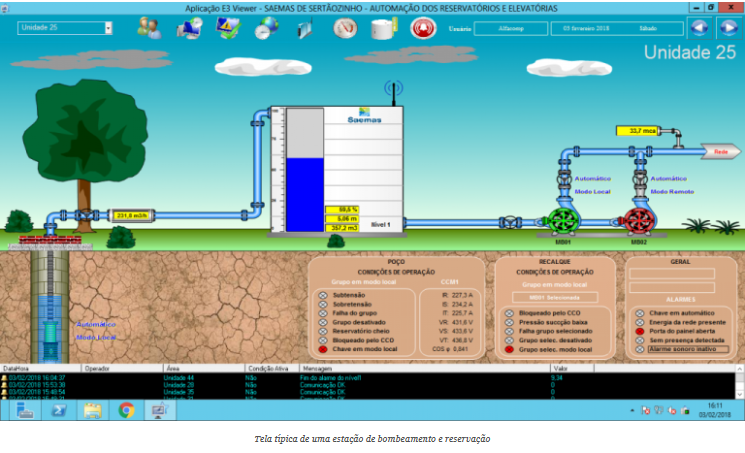Open the reservoir tank icon in toolbar
Screen dimensions: 745x453
(382, 28)
